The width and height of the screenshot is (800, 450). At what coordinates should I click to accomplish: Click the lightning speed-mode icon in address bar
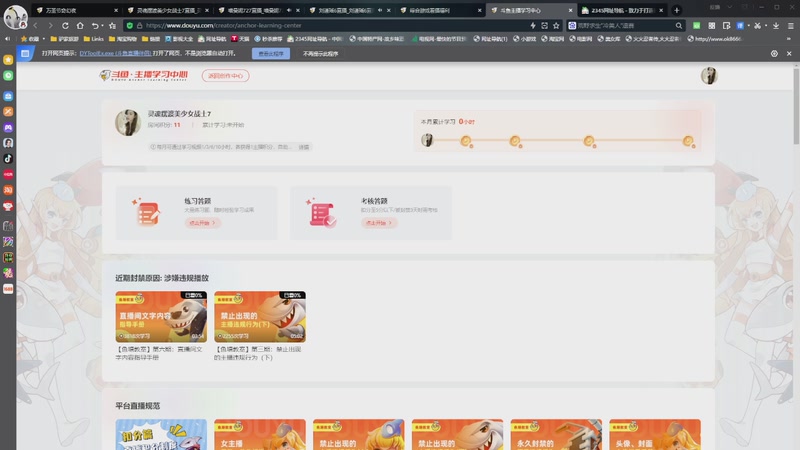tap(533, 26)
